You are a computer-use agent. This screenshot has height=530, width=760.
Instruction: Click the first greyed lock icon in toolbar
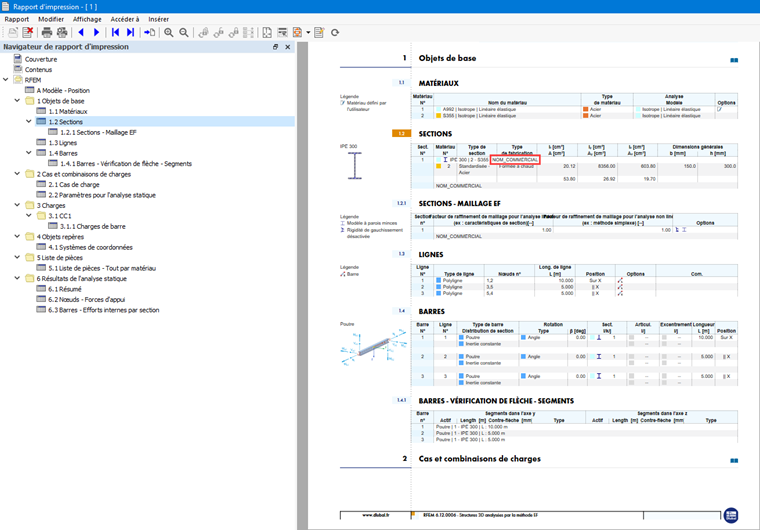pos(204,32)
